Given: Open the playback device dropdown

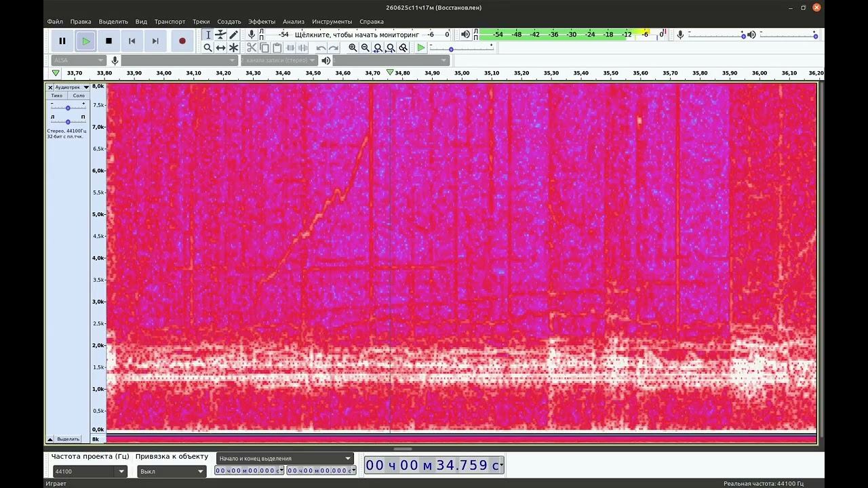Looking at the screenshot, I should click(391, 60).
